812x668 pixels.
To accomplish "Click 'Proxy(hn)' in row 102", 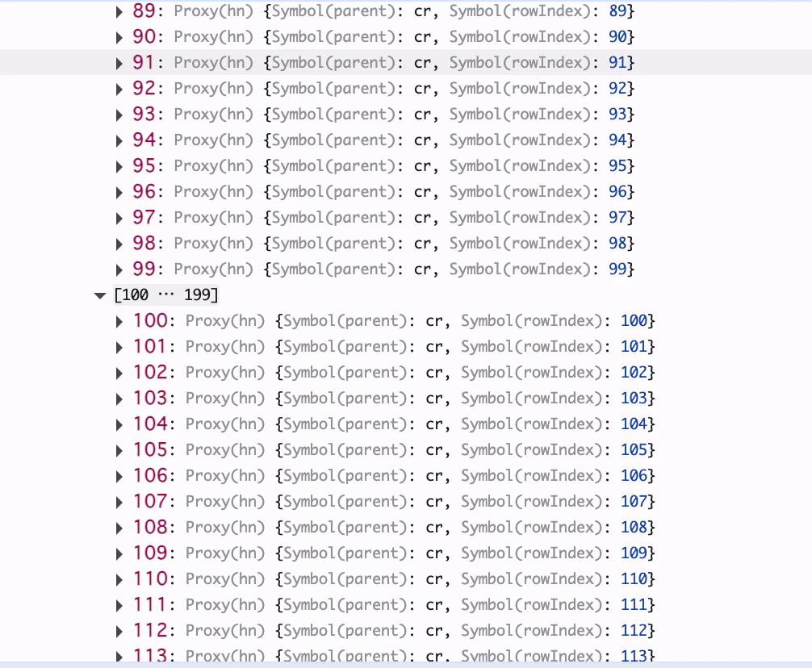I will click(x=225, y=373).
